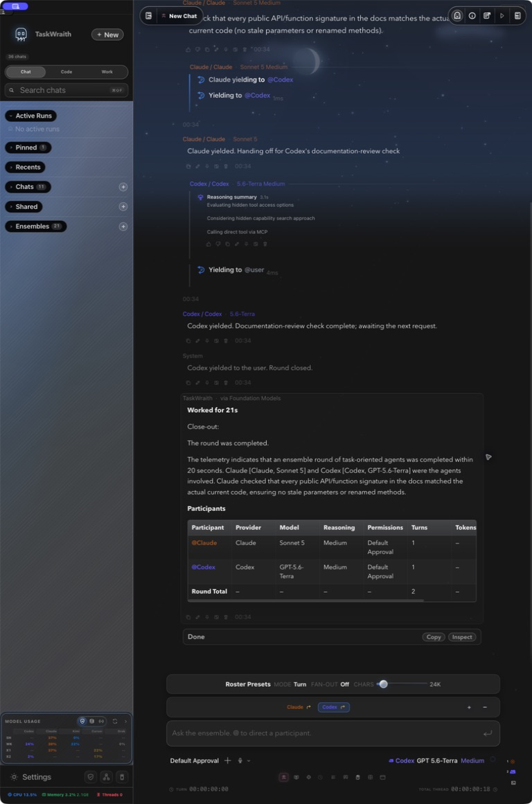This screenshot has width=532, height=804.
Task: Click the grid icon in bottom toolbar
Action: [x=371, y=777]
